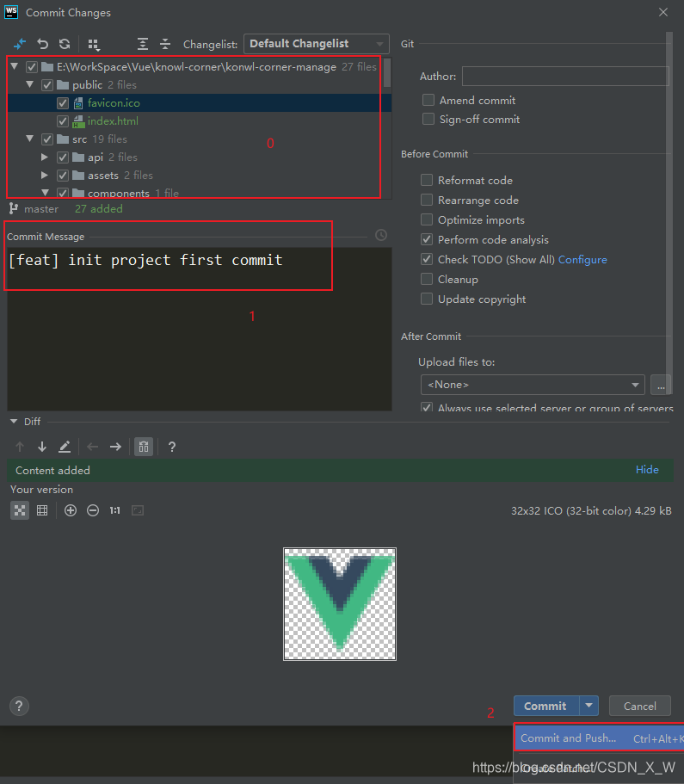The image size is (684, 784).
Task: Click the edit source pencil icon
Action: pos(65,447)
